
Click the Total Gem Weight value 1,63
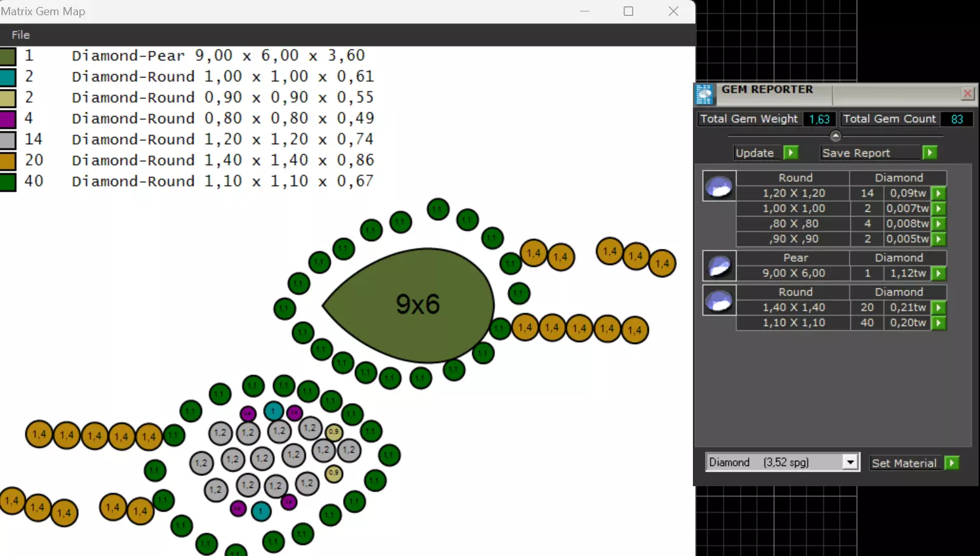[819, 119]
